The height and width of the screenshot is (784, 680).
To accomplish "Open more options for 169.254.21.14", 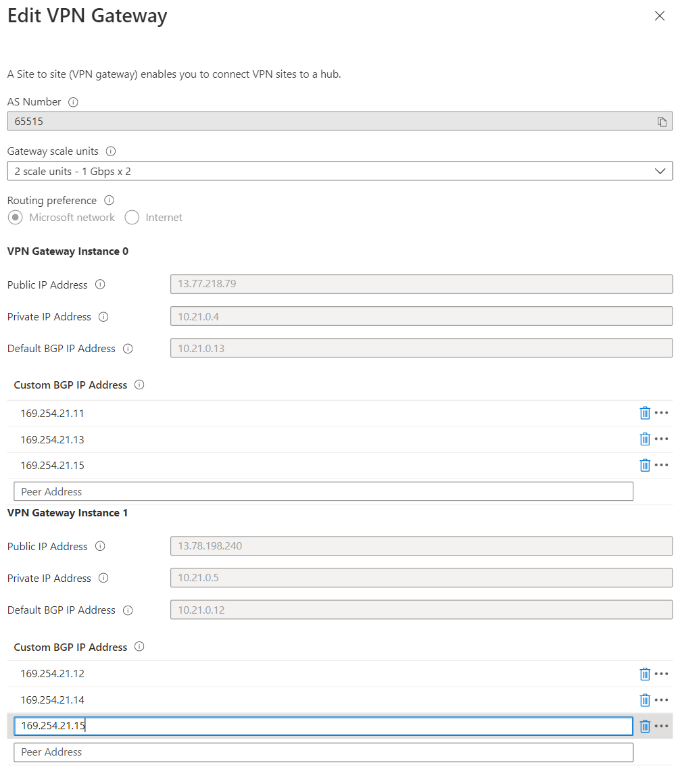I will pos(662,700).
